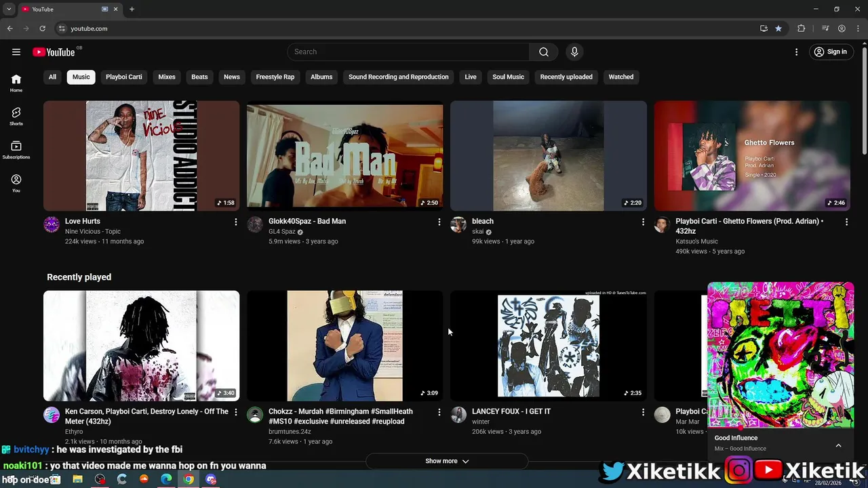868x488 pixels.
Task: Open LANCEY FOUX - I GET IT title
Action: [x=511, y=411]
